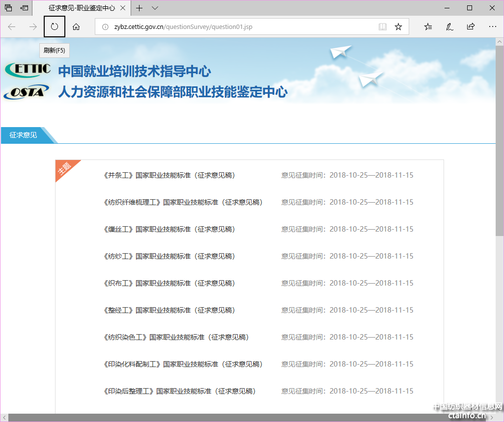Open the favorites hub icon

pos(428,26)
